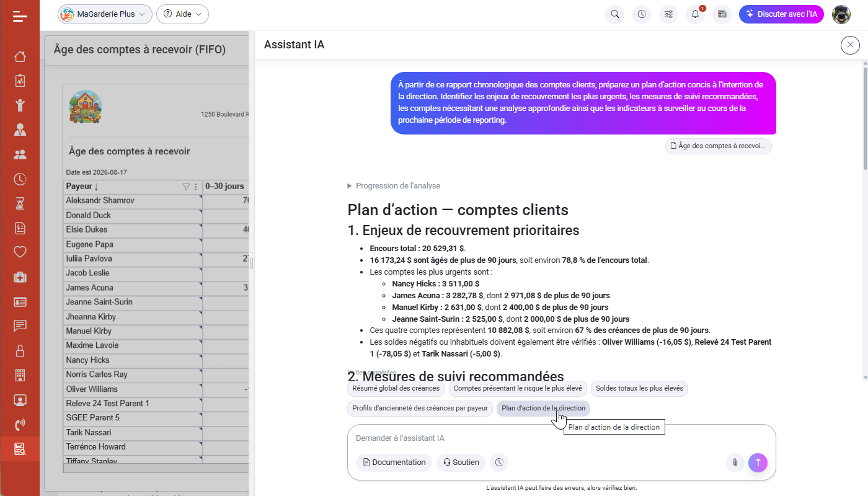Open the child figure icon in sidebar

[20, 105]
